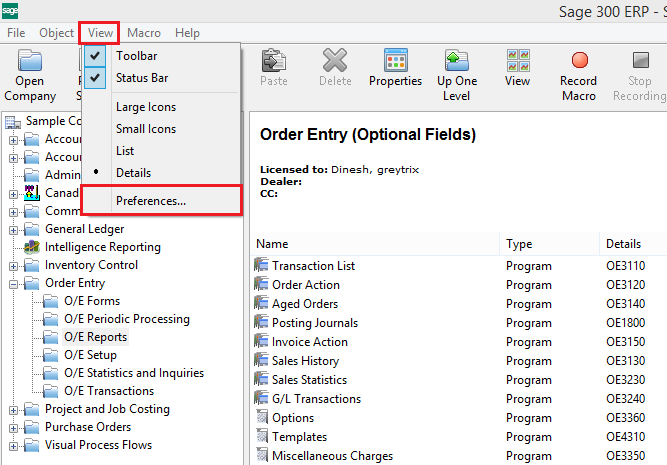Open the Macro menu

pos(144,33)
